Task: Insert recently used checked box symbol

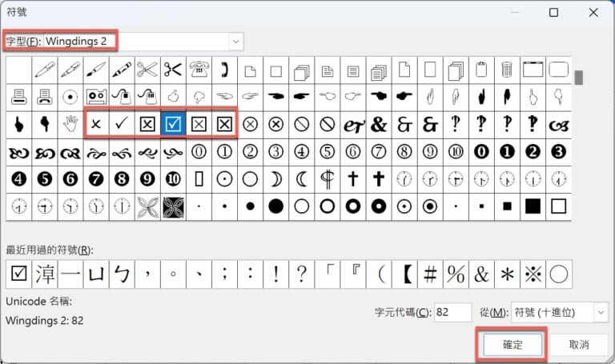Action: tap(18, 274)
